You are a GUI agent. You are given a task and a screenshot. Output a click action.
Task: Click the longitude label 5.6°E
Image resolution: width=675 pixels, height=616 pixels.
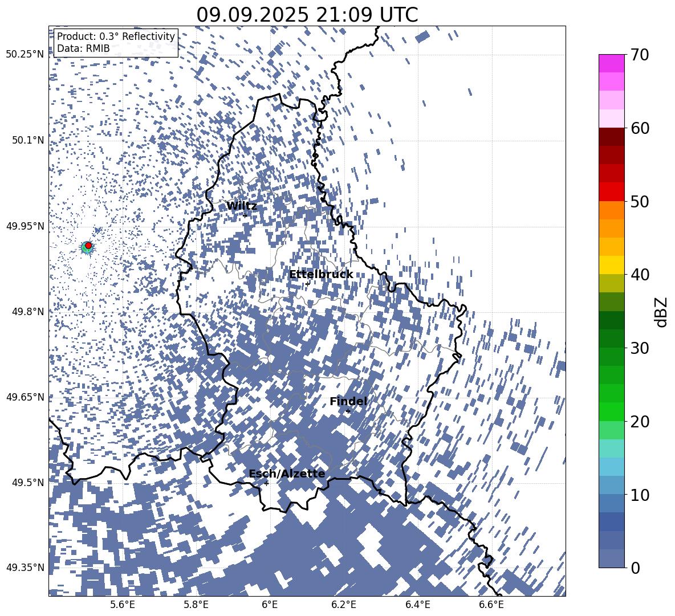point(123,605)
